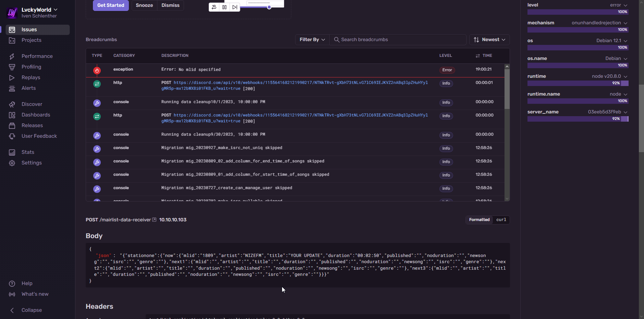The image size is (644, 319).
Task: Open the Newest sort dropdown
Action: [489, 40]
